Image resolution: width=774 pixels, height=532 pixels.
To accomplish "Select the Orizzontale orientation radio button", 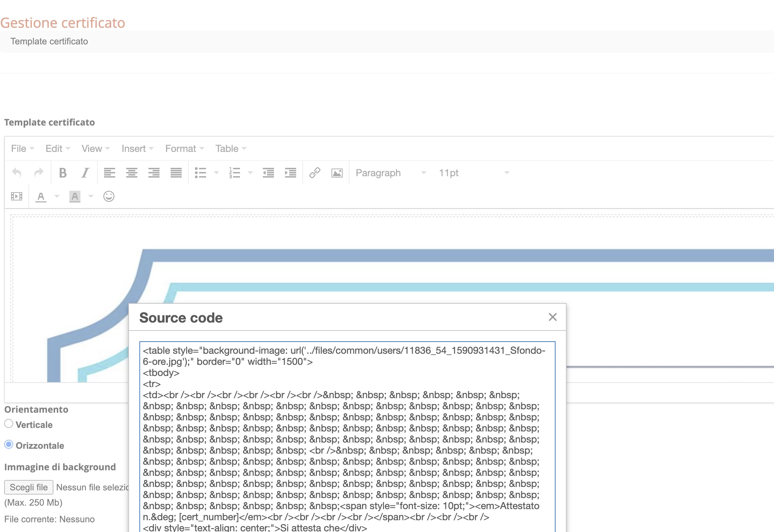I will (x=9, y=445).
